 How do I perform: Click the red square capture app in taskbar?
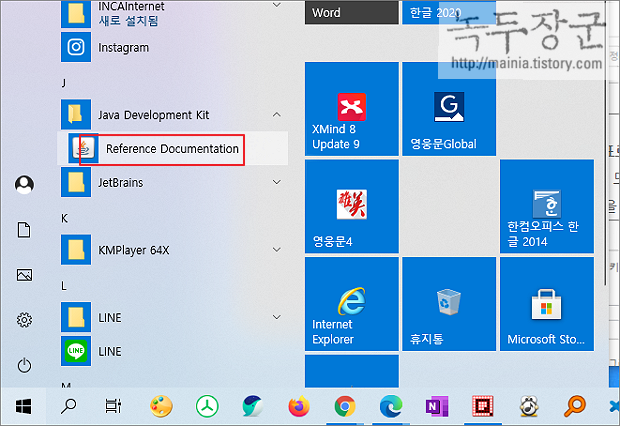click(x=483, y=406)
